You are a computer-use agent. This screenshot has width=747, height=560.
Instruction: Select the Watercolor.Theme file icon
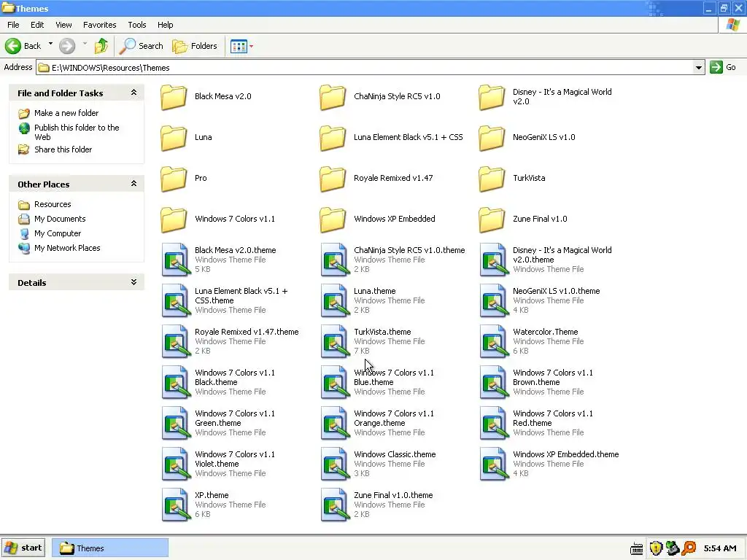(494, 341)
